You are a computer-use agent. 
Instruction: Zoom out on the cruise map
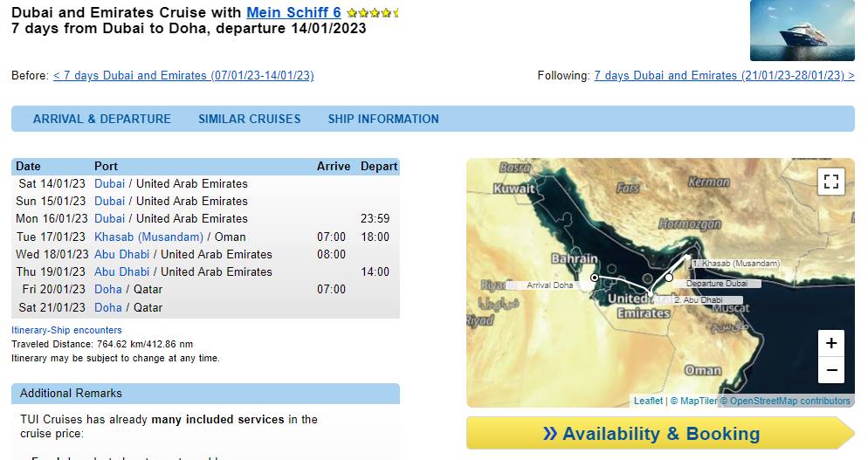[x=831, y=370]
